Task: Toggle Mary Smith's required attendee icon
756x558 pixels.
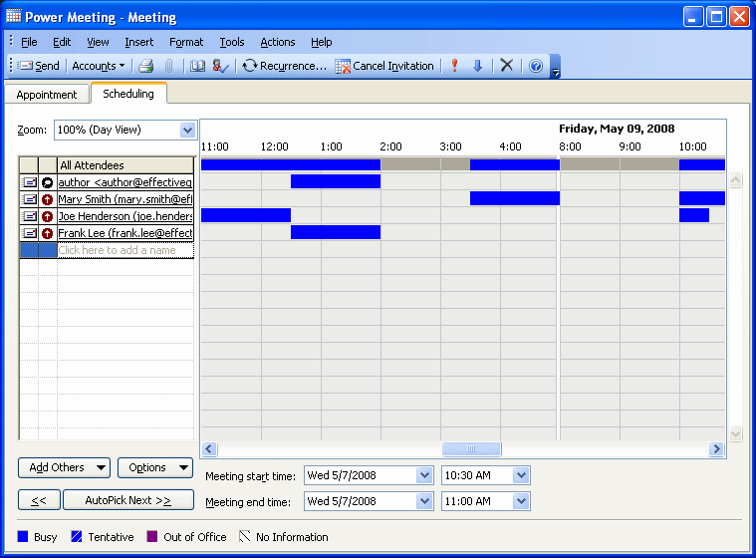Action: tap(47, 199)
